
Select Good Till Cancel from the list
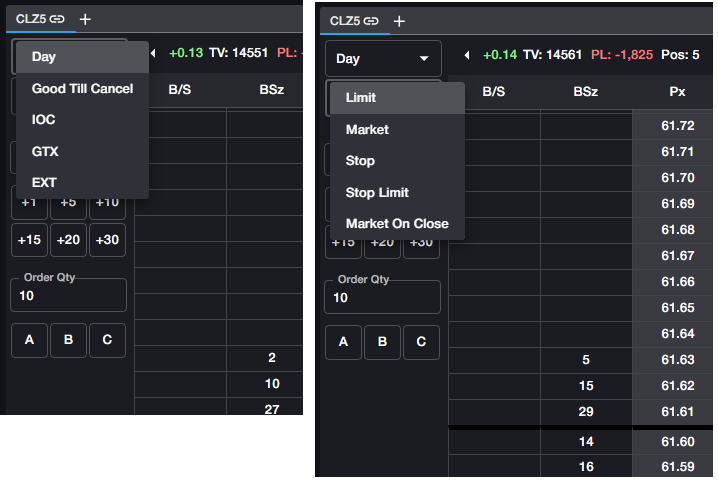pyautogui.click(x=82, y=89)
